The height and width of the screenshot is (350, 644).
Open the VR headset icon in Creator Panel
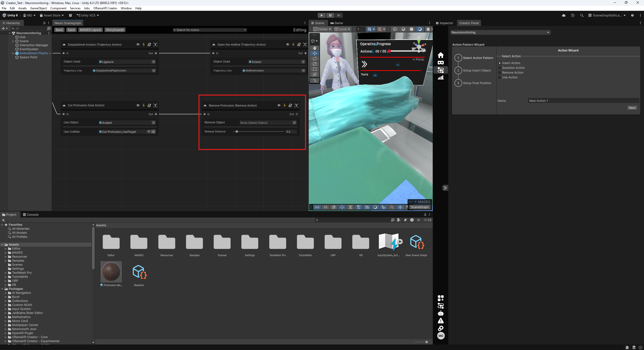pos(441,63)
